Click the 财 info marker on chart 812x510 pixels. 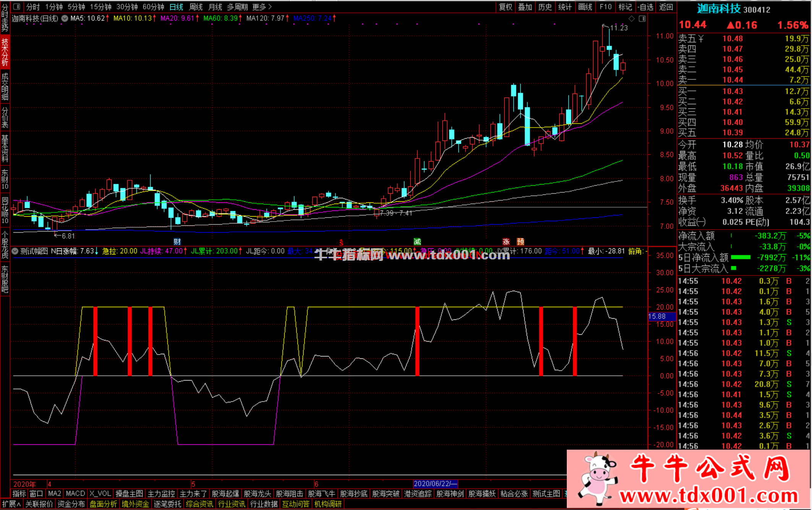click(177, 241)
